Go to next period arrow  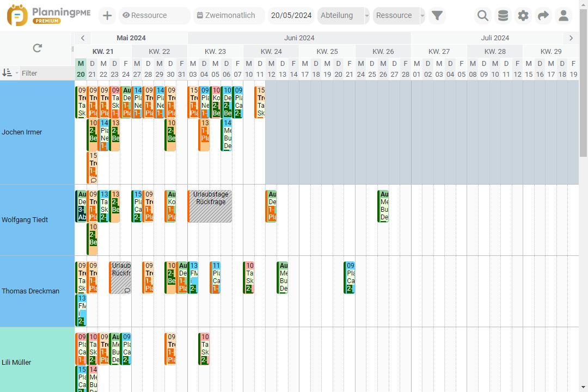pyautogui.click(x=571, y=38)
